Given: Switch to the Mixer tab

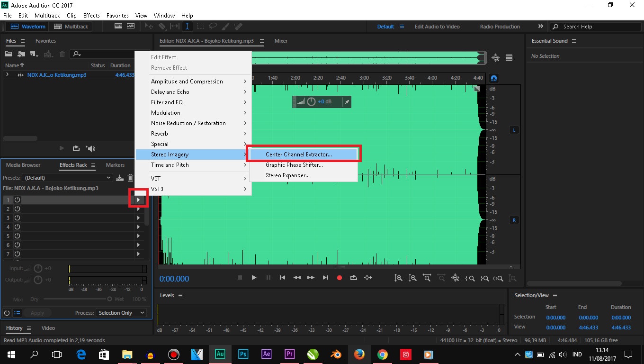Looking at the screenshot, I should click(x=281, y=41).
